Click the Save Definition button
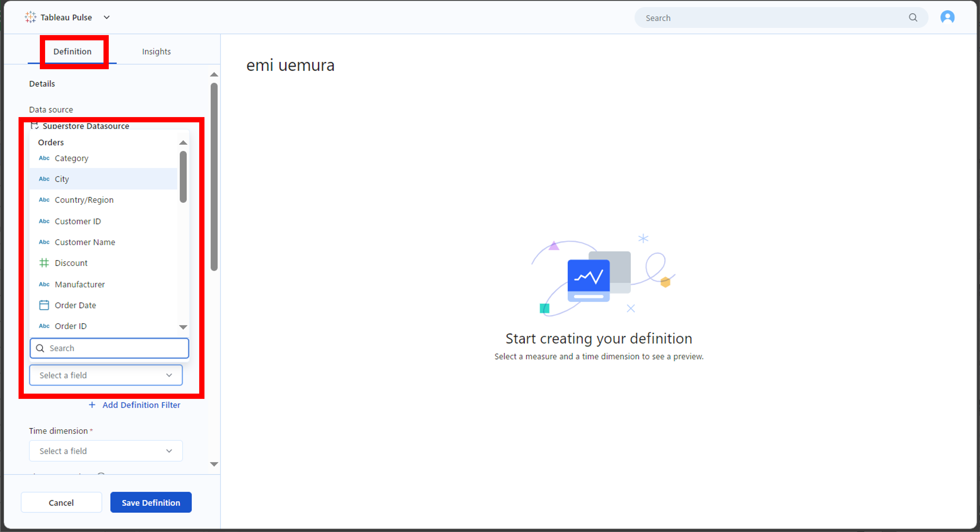Screen dimensions: 980x532 [x=151, y=503]
